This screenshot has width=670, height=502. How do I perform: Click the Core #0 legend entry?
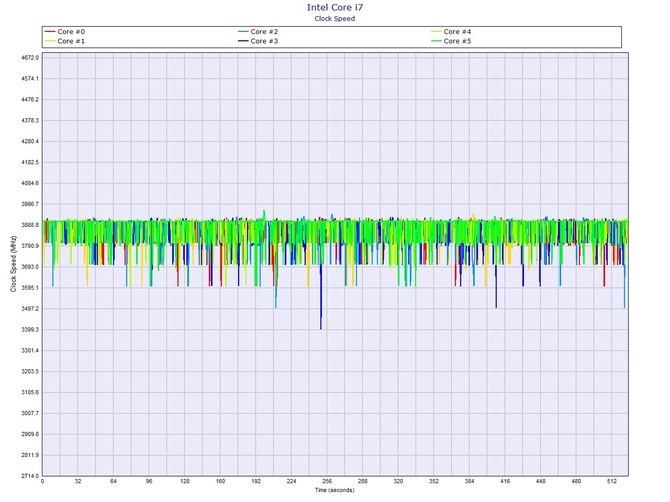pyautogui.click(x=65, y=32)
